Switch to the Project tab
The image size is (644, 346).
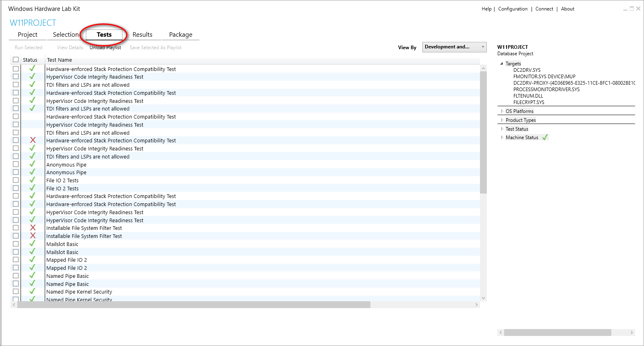click(x=27, y=35)
